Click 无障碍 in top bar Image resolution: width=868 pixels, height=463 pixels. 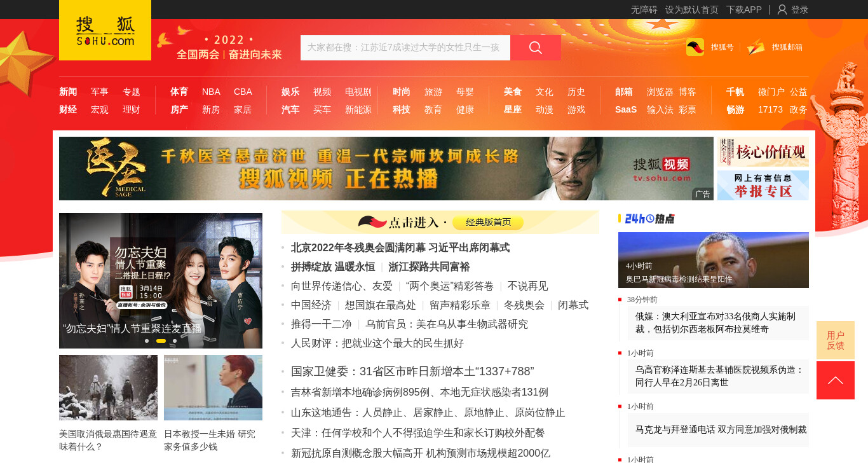644,10
